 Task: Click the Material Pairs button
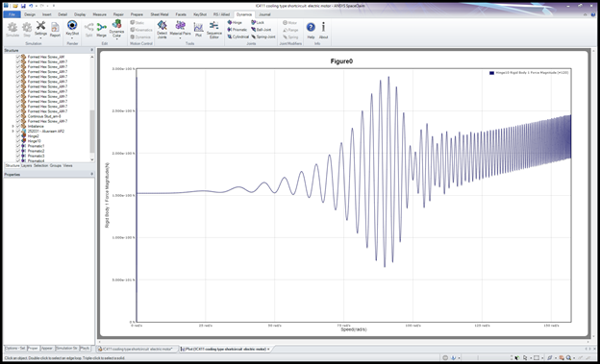coord(180,30)
